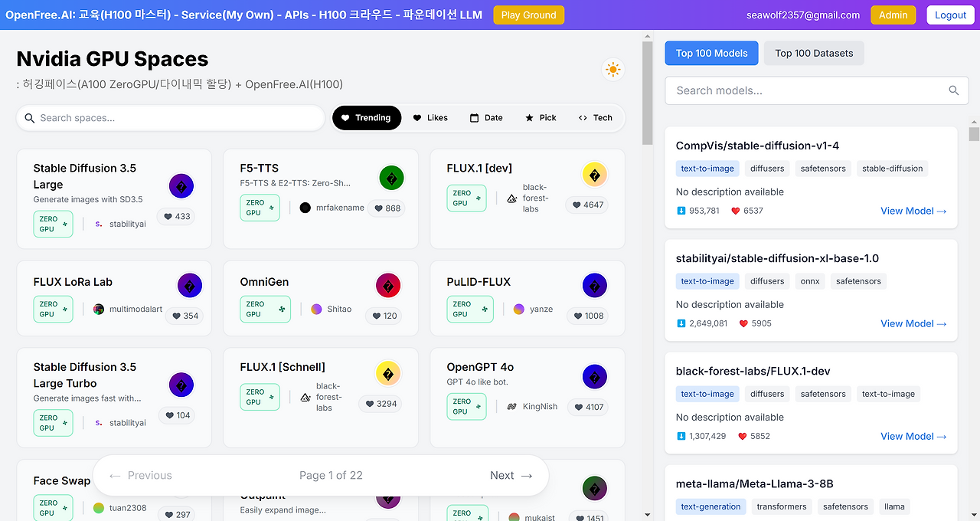Click the mrfakename author avatar

point(305,208)
